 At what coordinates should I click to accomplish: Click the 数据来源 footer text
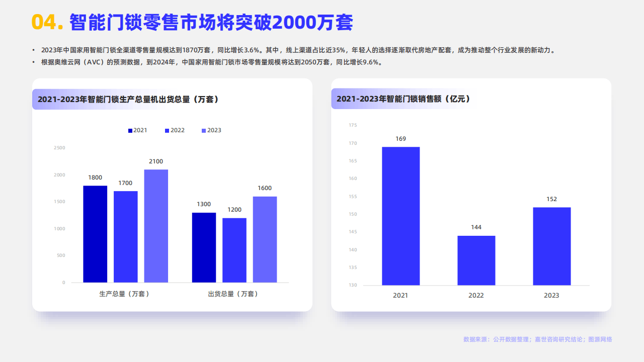(537, 339)
